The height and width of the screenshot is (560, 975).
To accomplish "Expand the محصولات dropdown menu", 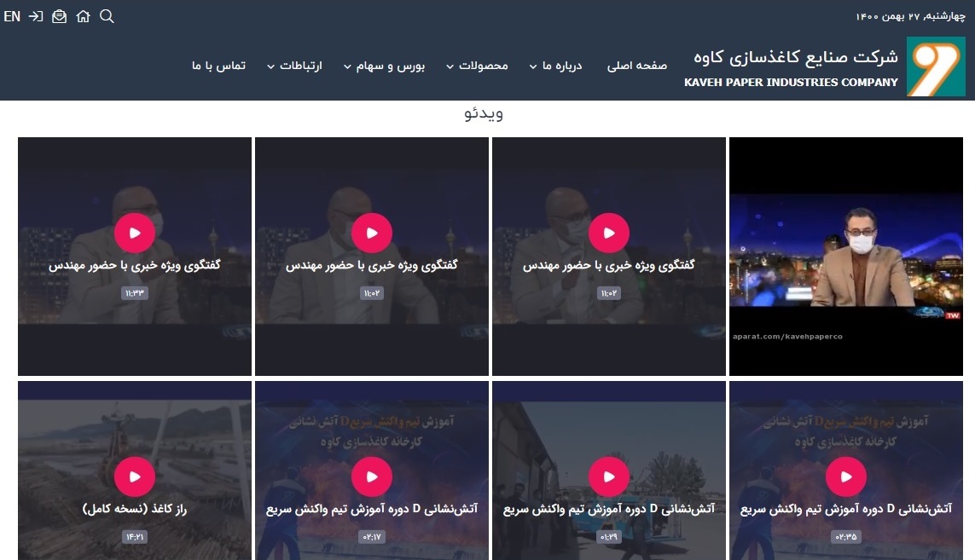I will (477, 66).
